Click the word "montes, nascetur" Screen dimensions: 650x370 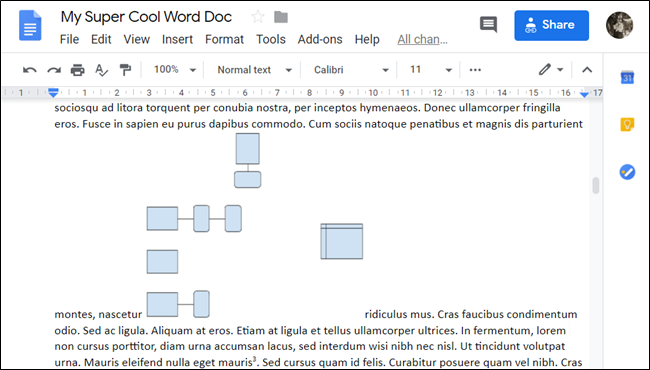pyautogui.click(x=98, y=314)
